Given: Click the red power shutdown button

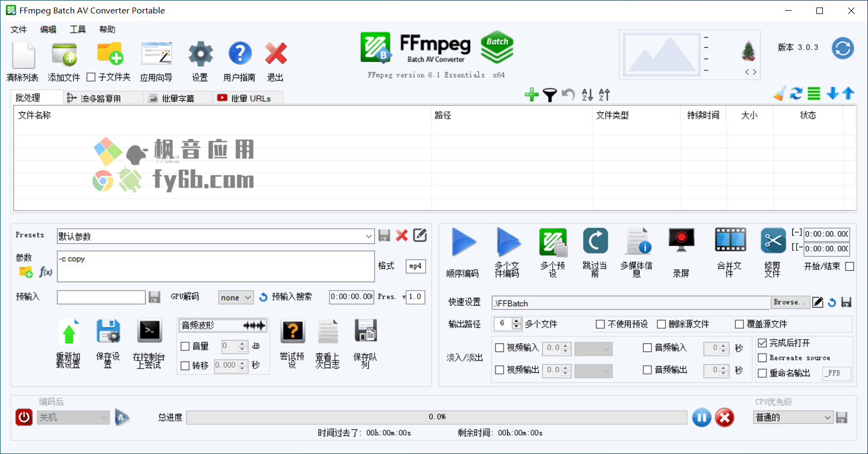Looking at the screenshot, I should pyautogui.click(x=24, y=417).
